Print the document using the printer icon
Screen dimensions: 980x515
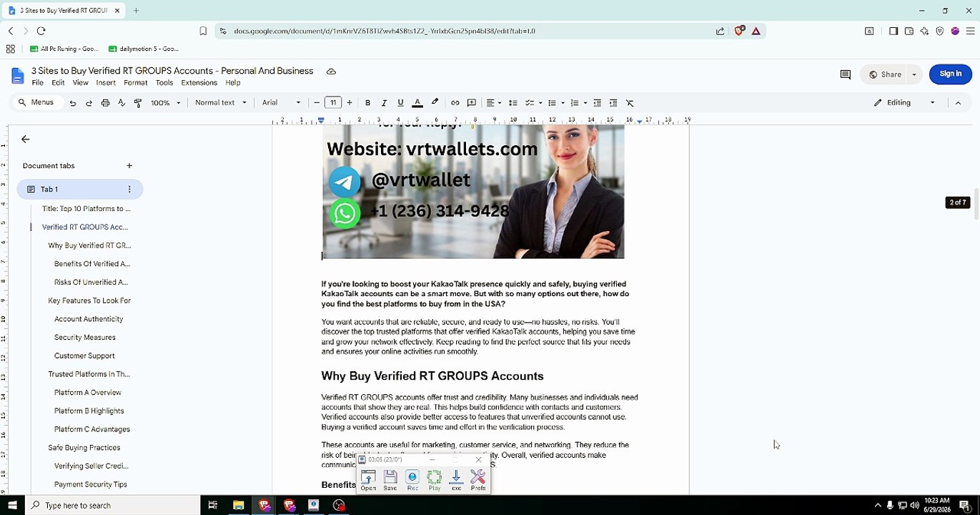tap(105, 103)
